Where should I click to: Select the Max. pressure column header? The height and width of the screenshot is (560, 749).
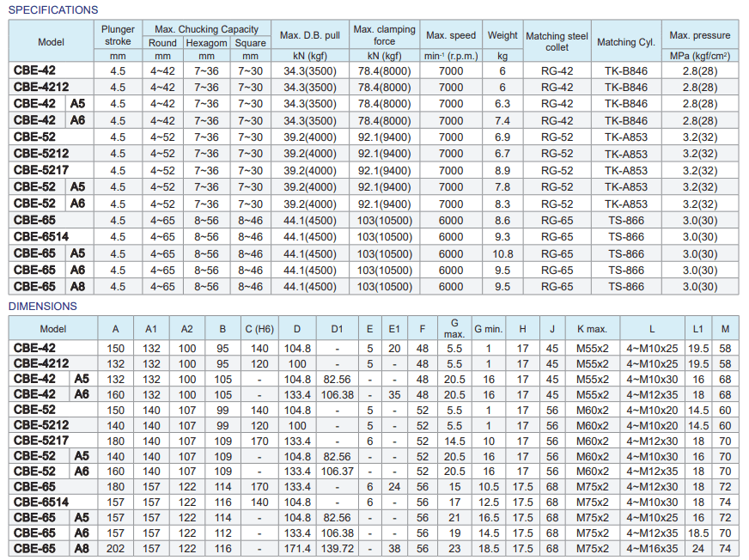(700, 35)
